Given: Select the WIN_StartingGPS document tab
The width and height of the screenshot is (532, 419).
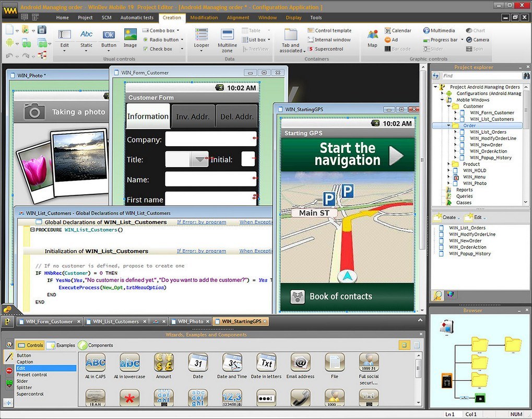Looking at the screenshot, I should tap(239, 321).
